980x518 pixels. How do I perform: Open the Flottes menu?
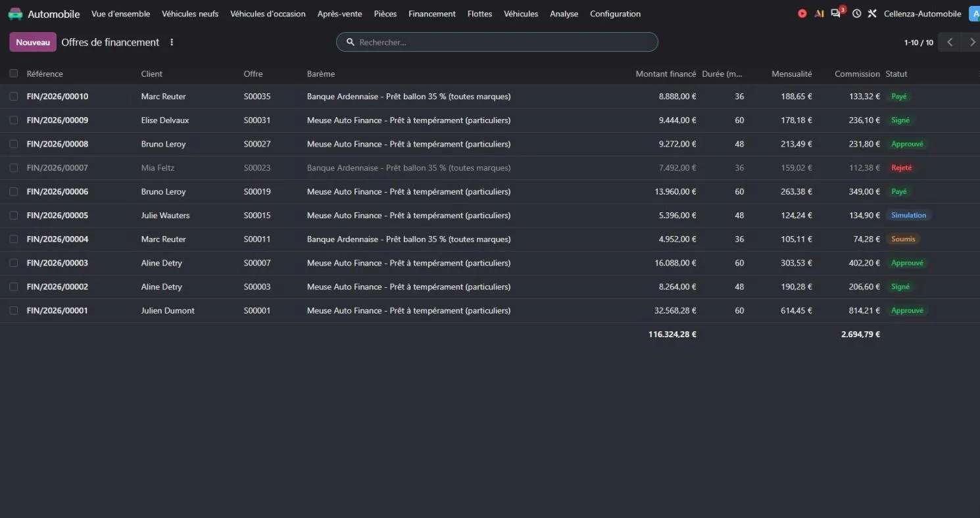(479, 14)
